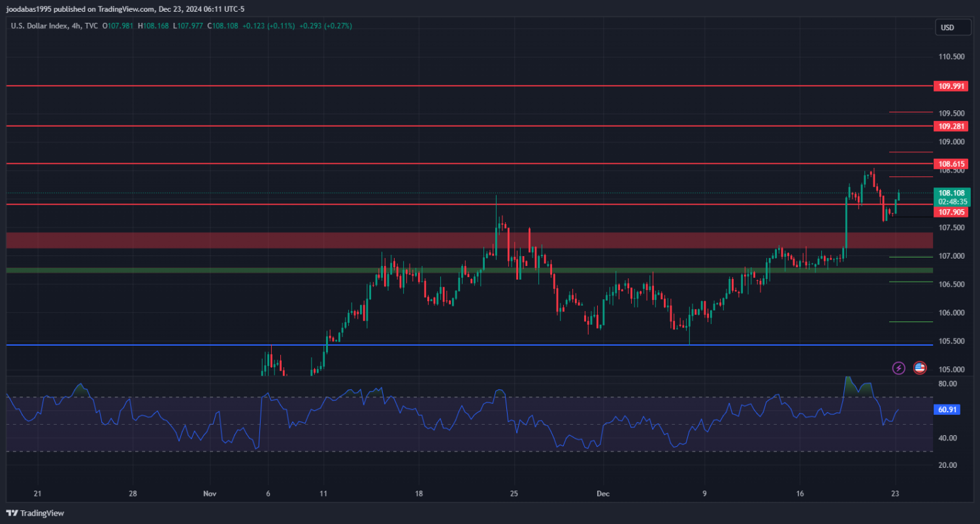Click the date label 21 on time axis

point(37,493)
